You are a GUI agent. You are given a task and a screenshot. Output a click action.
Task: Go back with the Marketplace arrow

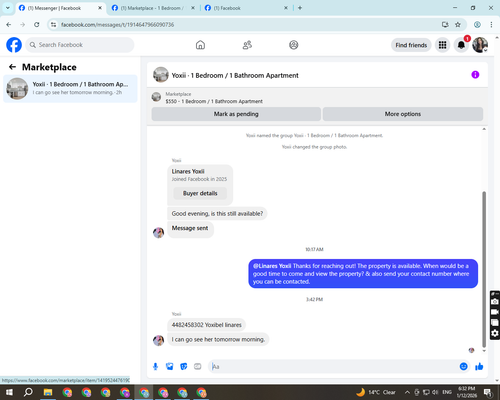point(12,67)
